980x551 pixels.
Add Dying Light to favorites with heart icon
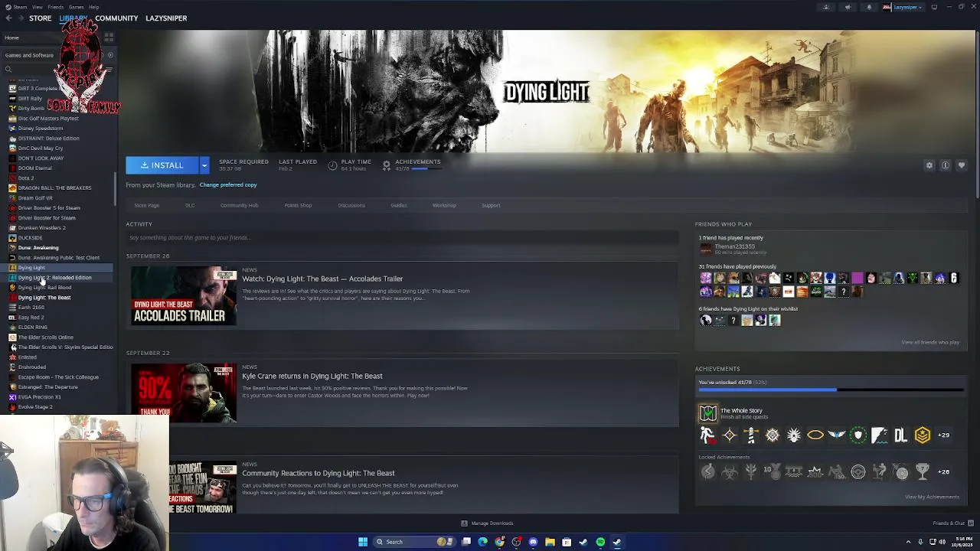pos(962,165)
